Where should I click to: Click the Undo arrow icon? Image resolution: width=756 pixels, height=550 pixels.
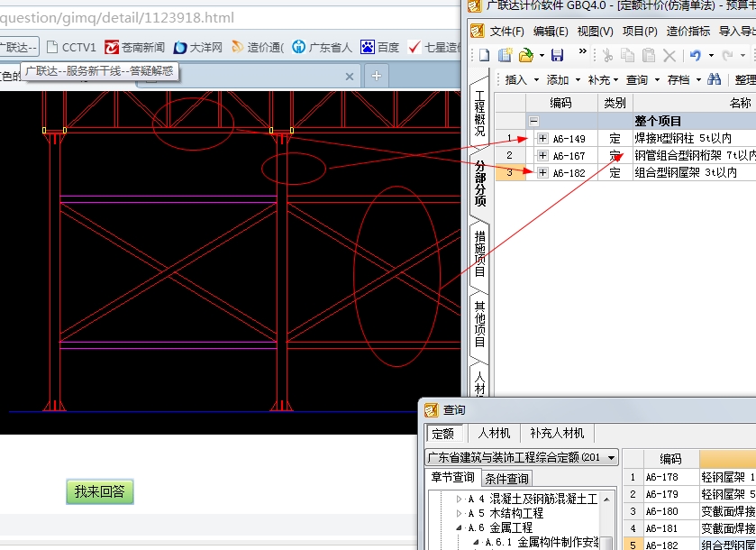696,56
